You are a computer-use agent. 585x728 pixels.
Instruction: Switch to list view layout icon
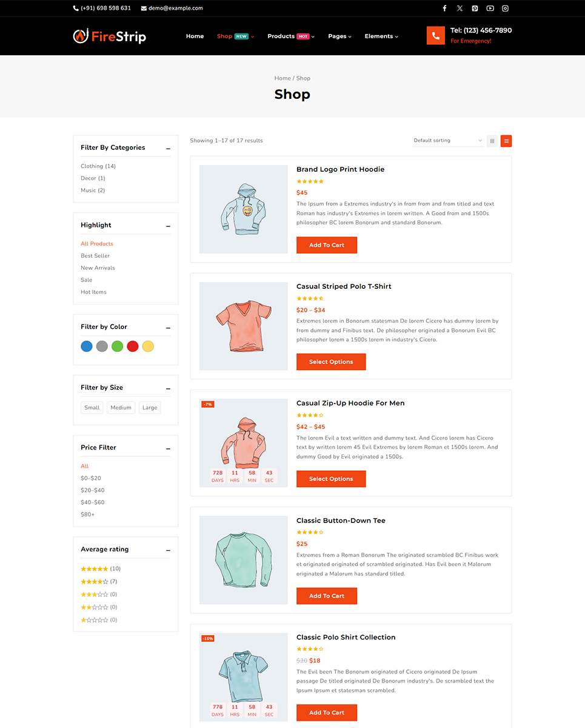point(506,141)
